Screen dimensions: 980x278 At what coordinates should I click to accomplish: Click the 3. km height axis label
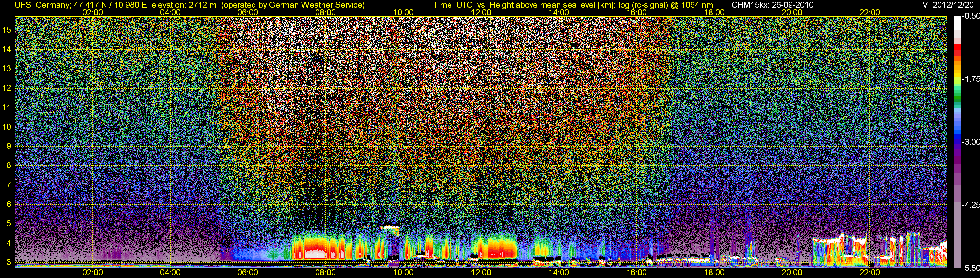(9, 262)
